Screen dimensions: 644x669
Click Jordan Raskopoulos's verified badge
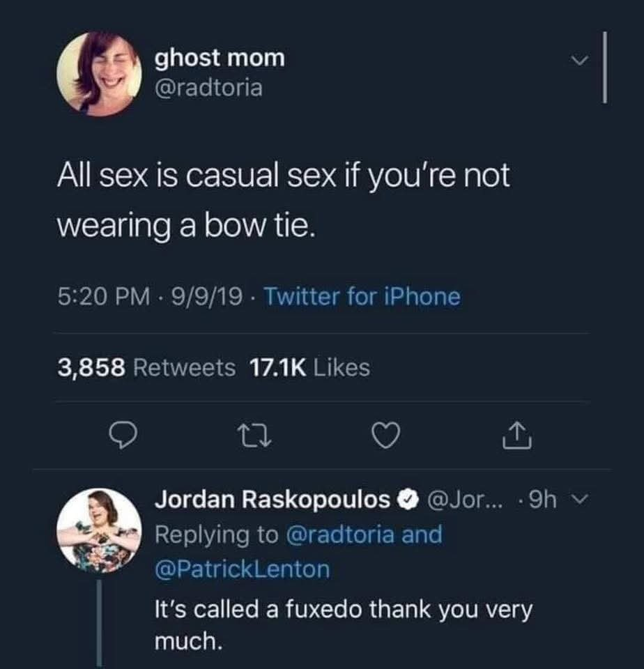(407, 500)
